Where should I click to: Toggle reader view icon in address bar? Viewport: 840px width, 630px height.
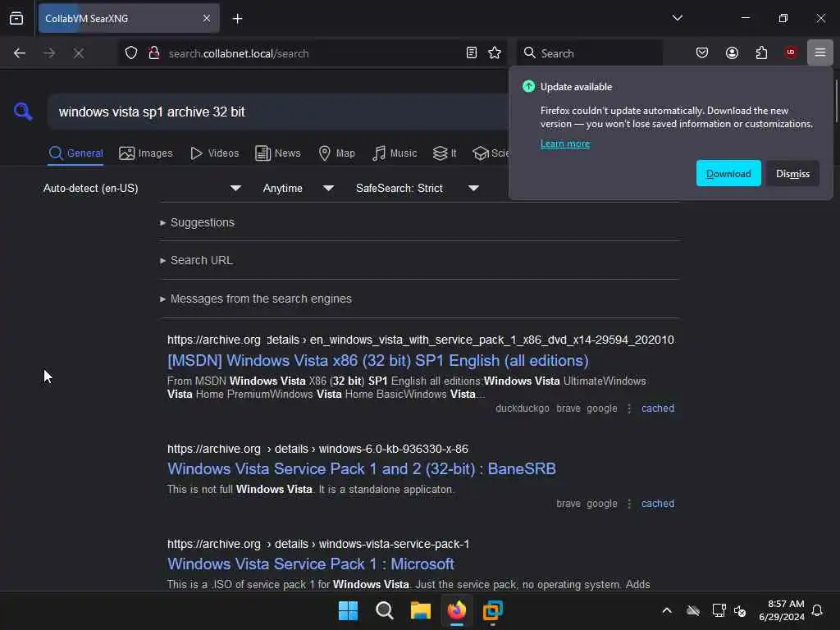[472, 52]
